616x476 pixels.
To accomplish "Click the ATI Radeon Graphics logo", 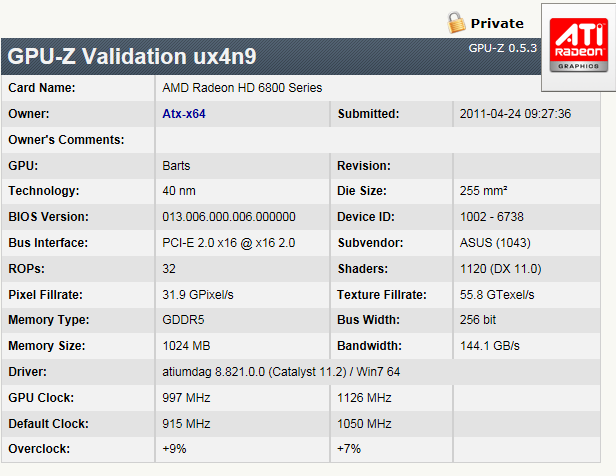I will coord(579,45).
